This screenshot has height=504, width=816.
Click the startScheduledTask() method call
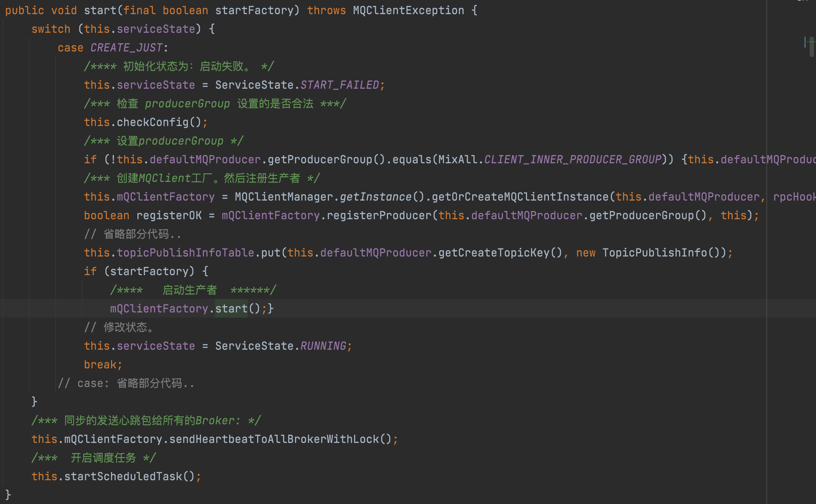tap(123, 476)
